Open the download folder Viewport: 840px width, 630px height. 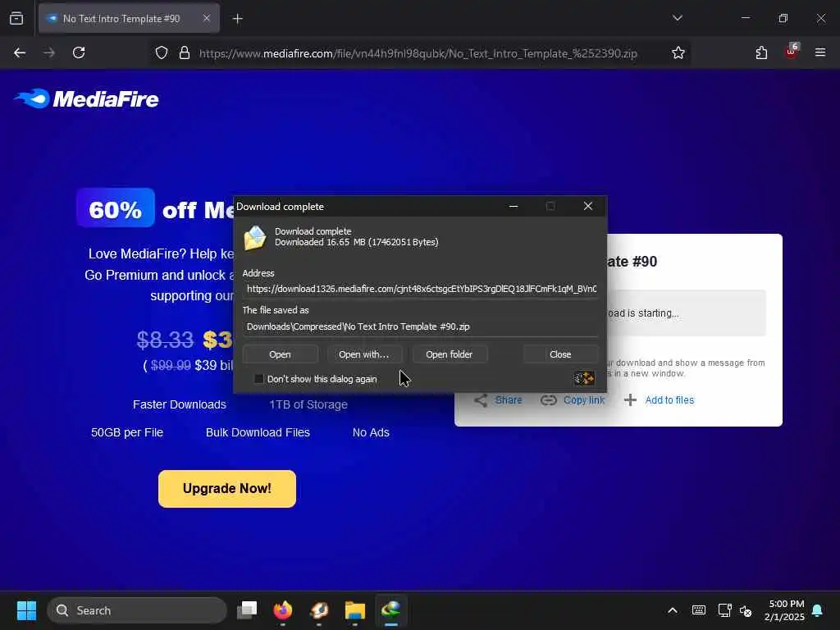click(449, 354)
